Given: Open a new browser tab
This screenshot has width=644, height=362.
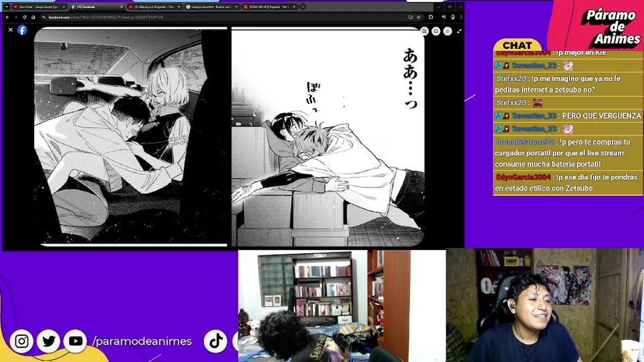Looking at the screenshot, I should click(x=302, y=7).
